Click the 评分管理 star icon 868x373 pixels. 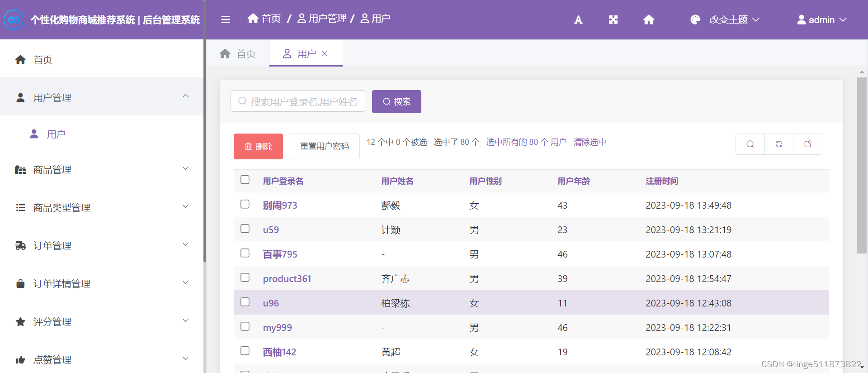[x=20, y=321]
